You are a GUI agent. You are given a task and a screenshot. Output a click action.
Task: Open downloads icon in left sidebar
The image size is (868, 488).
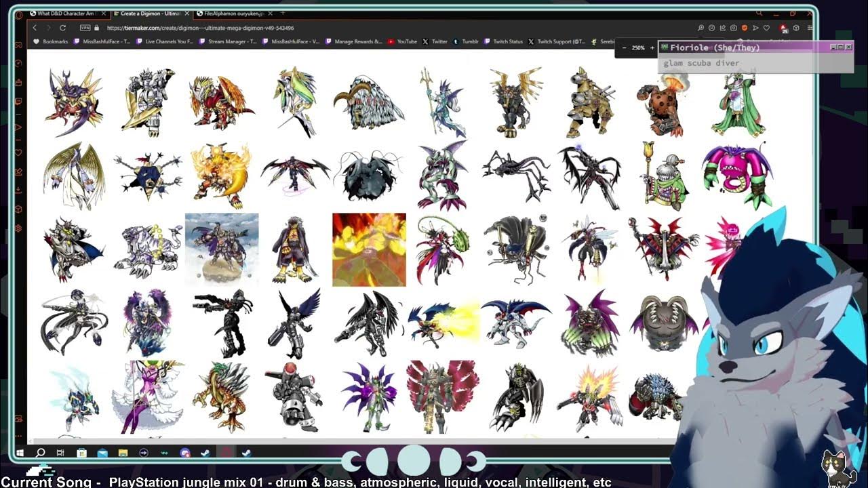pos(19,190)
